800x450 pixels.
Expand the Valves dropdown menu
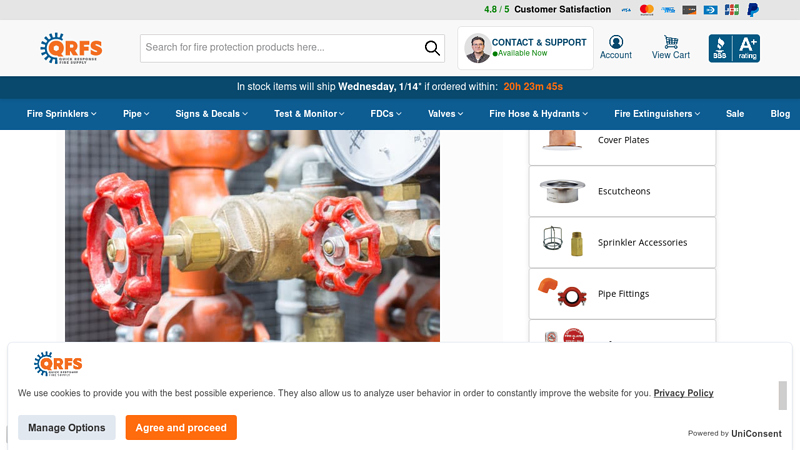tap(445, 114)
